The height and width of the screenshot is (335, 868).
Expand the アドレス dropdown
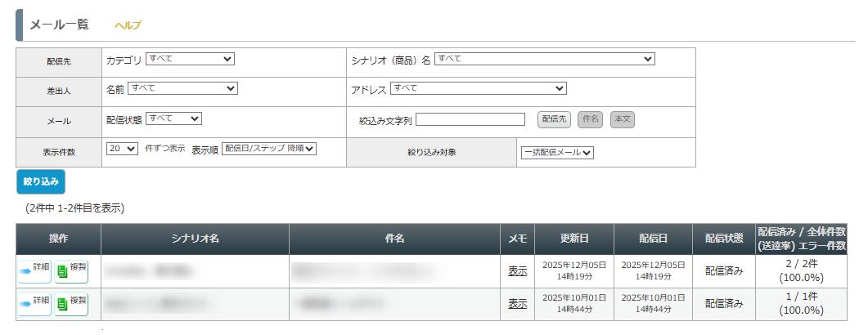(478, 88)
